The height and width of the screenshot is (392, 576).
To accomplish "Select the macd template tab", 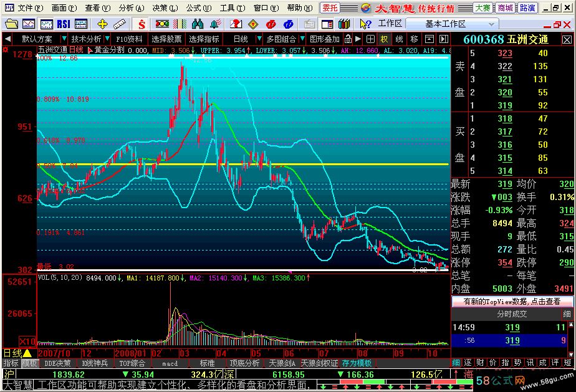I will coord(170,363).
